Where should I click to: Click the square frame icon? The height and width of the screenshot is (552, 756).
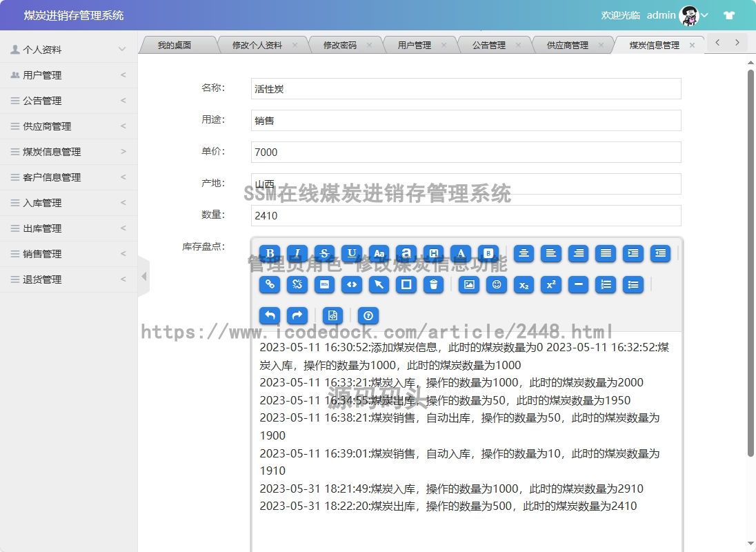click(x=406, y=284)
